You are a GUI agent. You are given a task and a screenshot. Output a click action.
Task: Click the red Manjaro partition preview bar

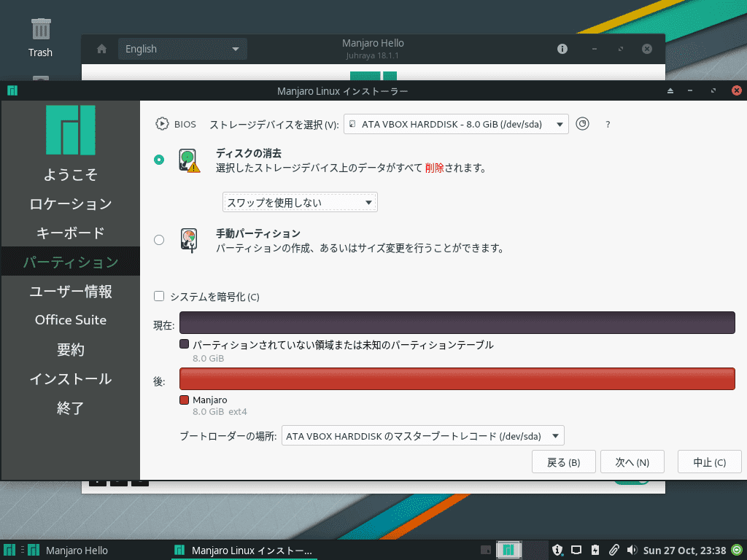tap(458, 378)
